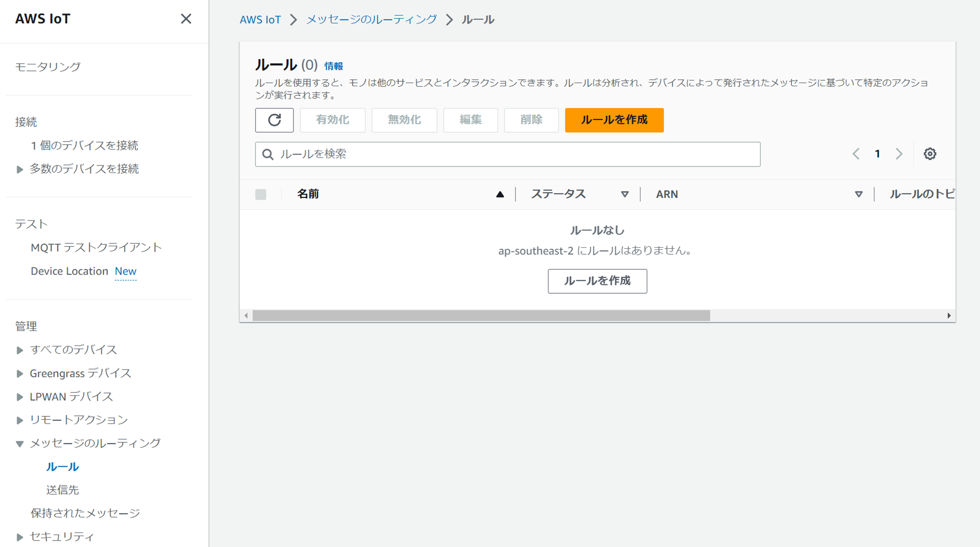The width and height of the screenshot is (980, 547).
Task: Click the previous page arrow in pagination
Action: (856, 154)
